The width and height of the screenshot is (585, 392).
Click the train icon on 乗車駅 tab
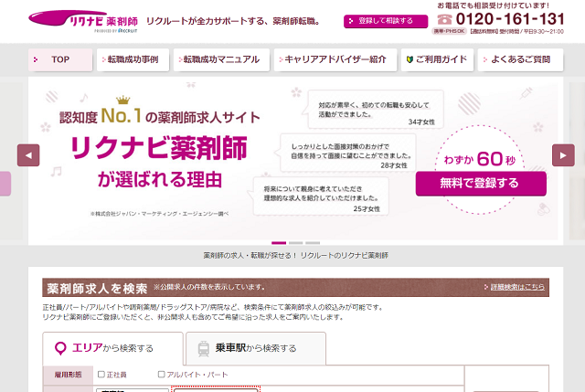204,349
